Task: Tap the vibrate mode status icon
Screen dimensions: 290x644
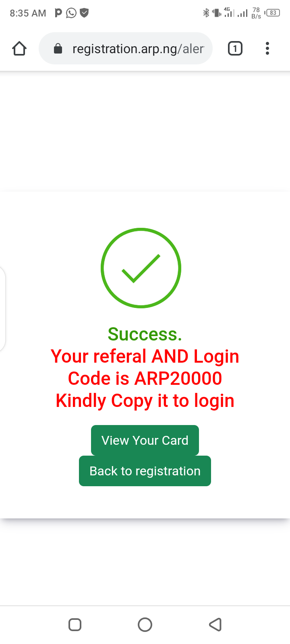Action: click(217, 13)
